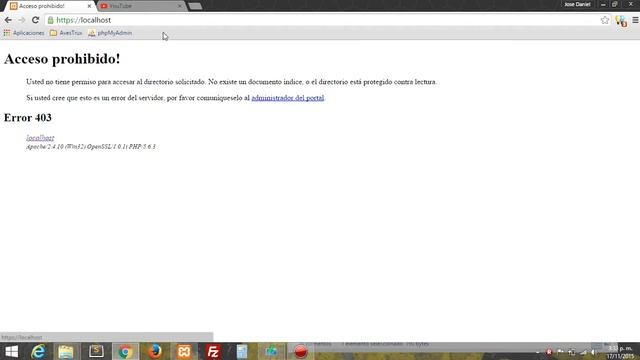Open the AvesTrux bookmark folder
This screenshot has width=640, height=360.
[x=66, y=33]
